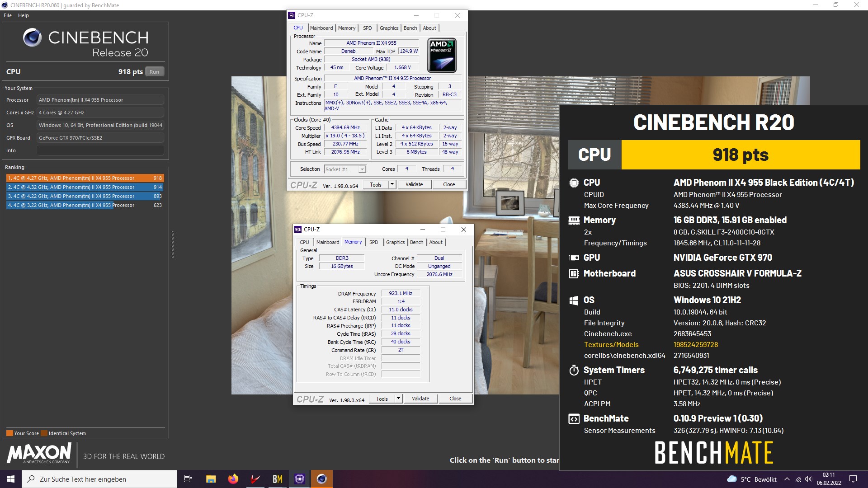
Task: Switch to Cinebench via taskbar icon
Action: pyautogui.click(x=321, y=479)
